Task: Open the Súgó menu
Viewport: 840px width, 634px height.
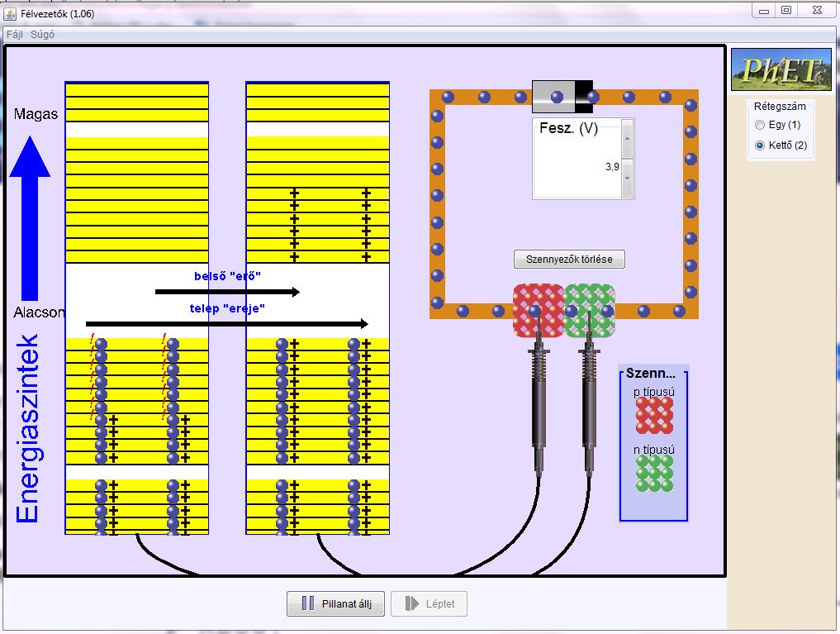Action: pyautogui.click(x=41, y=35)
